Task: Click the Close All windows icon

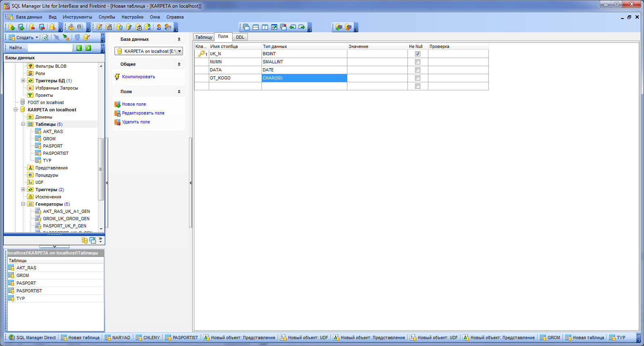Action: [x=283, y=27]
